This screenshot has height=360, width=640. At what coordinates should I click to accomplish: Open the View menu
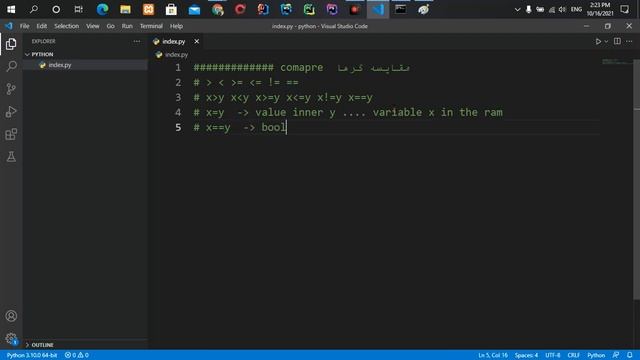(93, 26)
